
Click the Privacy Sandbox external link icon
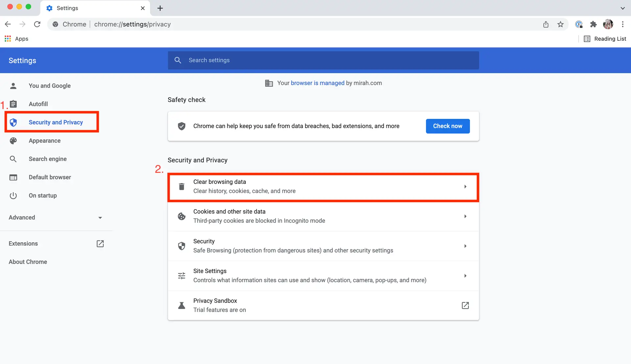465,306
